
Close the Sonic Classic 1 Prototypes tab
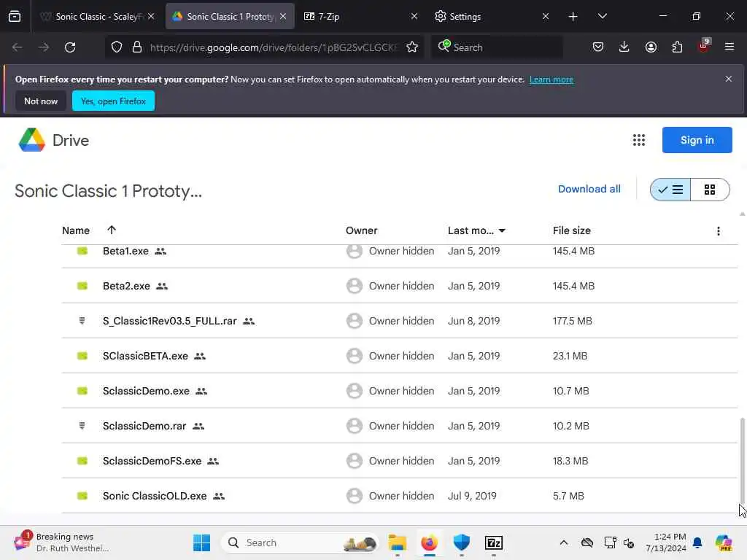pyautogui.click(x=283, y=16)
